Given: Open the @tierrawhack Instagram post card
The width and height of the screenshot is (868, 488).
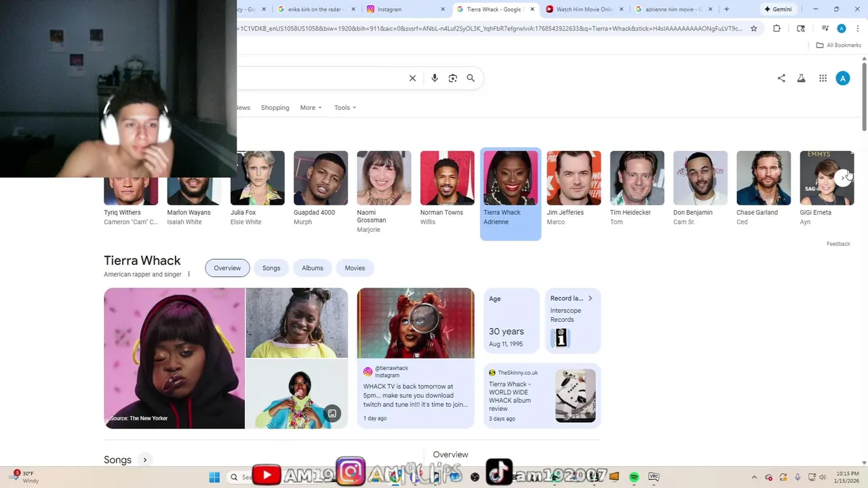Looking at the screenshot, I should 416,358.
